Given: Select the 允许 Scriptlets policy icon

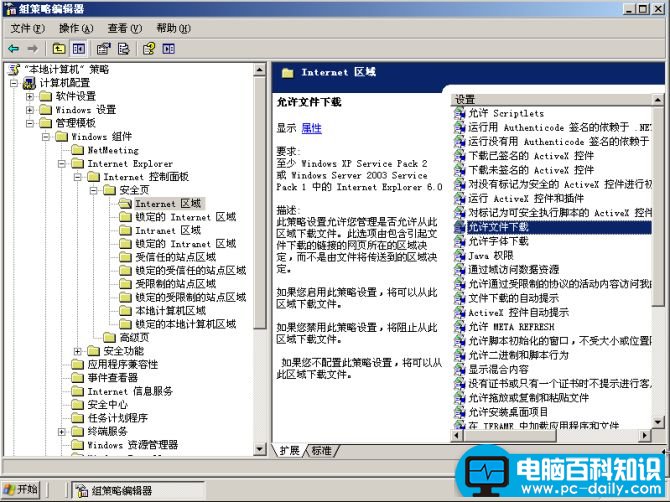Looking at the screenshot, I should click(459, 113).
